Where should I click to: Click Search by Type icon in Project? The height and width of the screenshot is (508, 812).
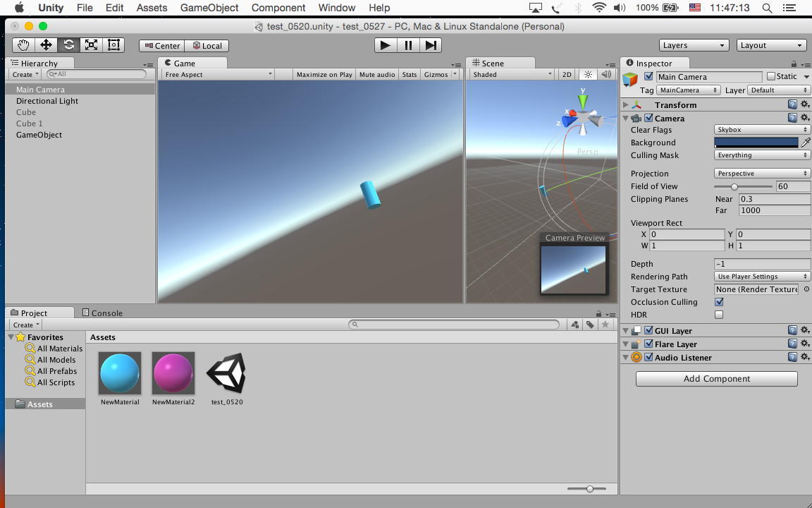pyautogui.click(x=575, y=325)
